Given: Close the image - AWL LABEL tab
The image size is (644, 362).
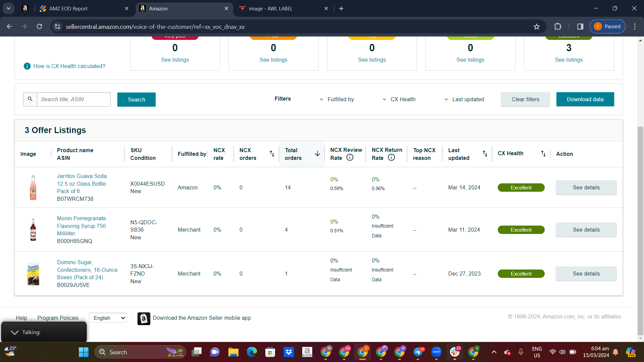Looking at the screenshot, I should (x=326, y=8).
